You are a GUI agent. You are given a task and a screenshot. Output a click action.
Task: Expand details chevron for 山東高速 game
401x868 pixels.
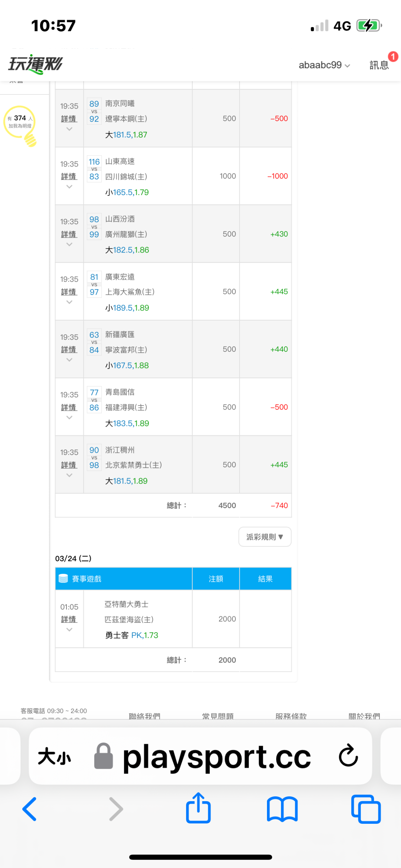tap(69, 187)
